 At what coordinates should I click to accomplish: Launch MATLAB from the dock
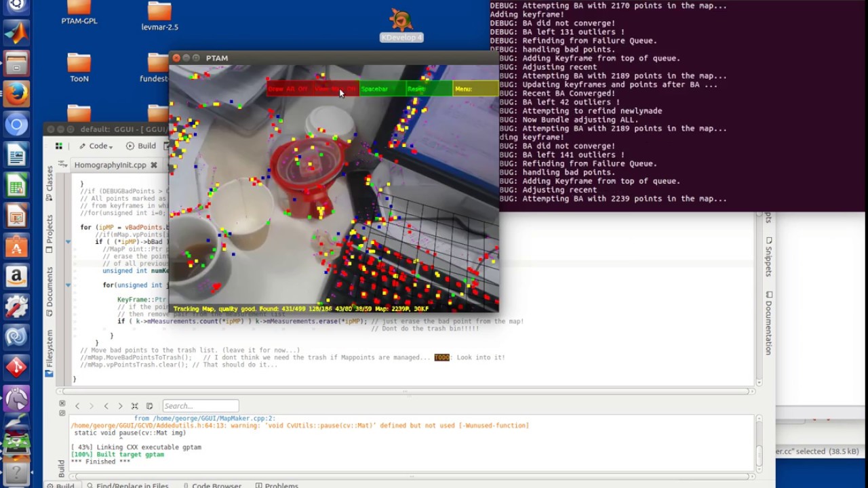(16, 33)
